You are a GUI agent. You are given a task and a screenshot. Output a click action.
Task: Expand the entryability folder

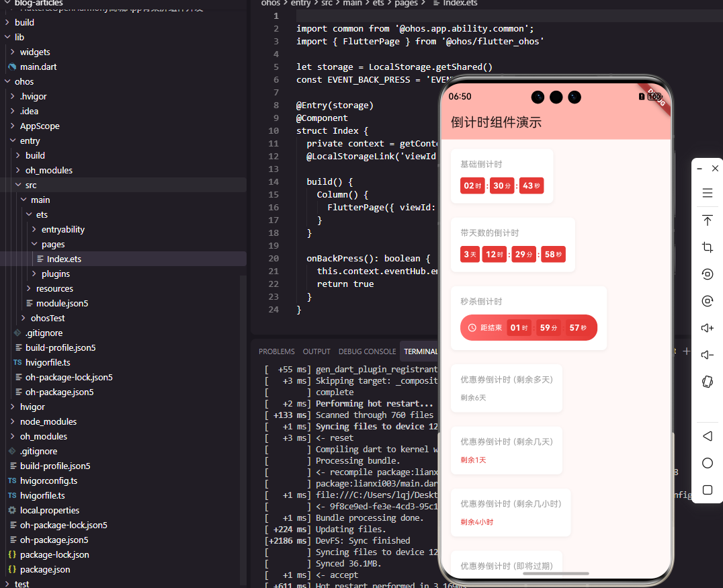(34, 229)
